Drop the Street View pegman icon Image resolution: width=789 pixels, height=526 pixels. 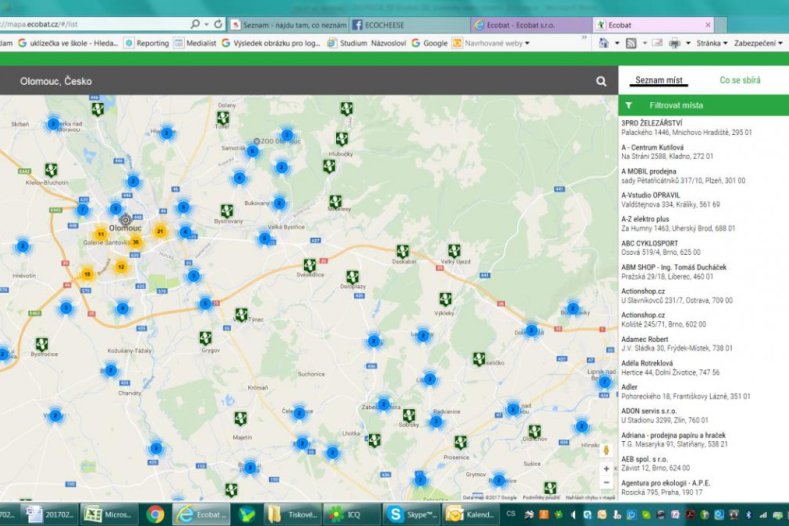(606, 449)
